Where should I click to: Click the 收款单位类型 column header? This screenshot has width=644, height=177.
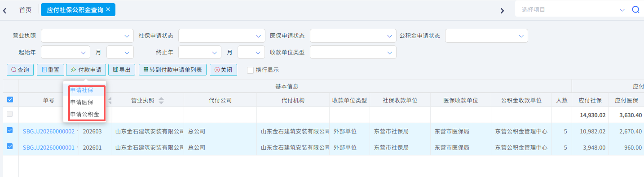click(x=349, y=100)
